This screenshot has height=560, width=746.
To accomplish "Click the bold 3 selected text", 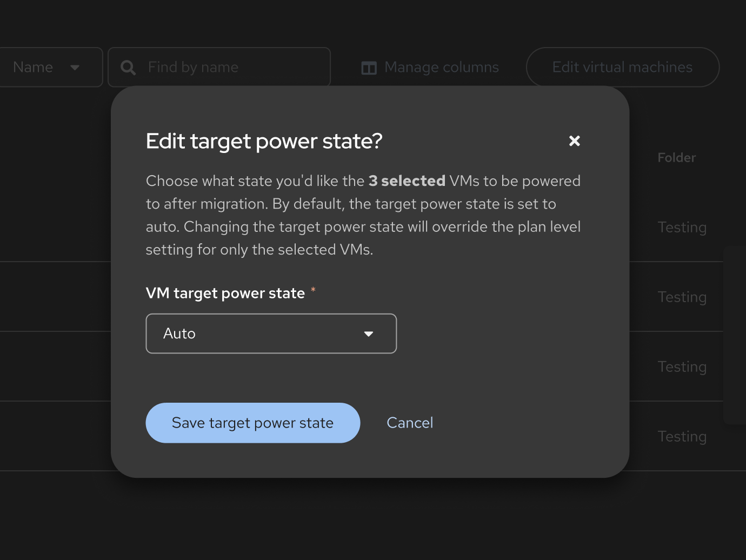I will click(x=407, y=181).
